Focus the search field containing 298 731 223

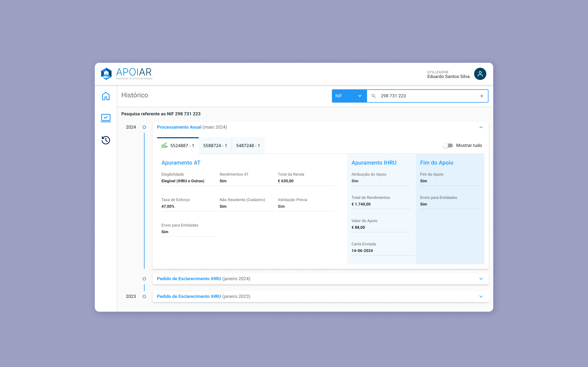pos(426,96)
